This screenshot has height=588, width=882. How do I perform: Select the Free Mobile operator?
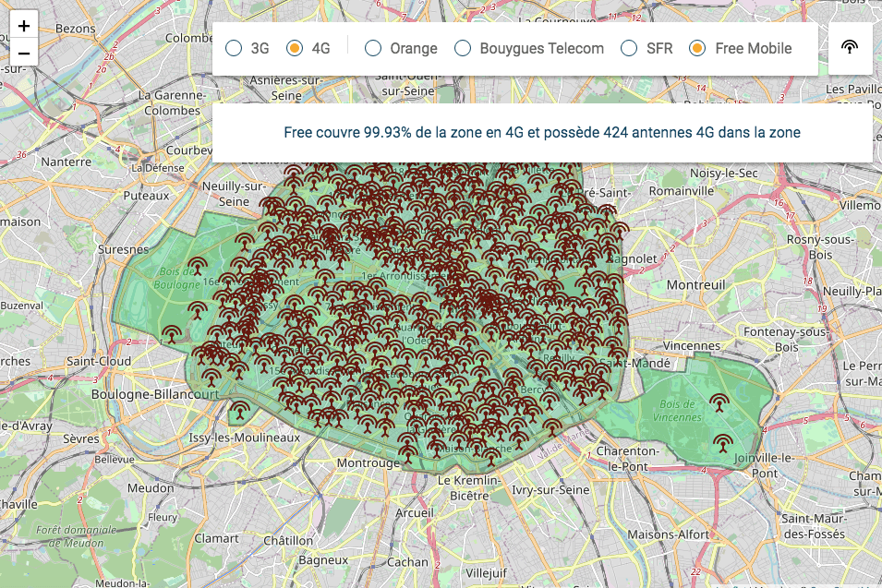pyautogui.click(x=698, y=48)
